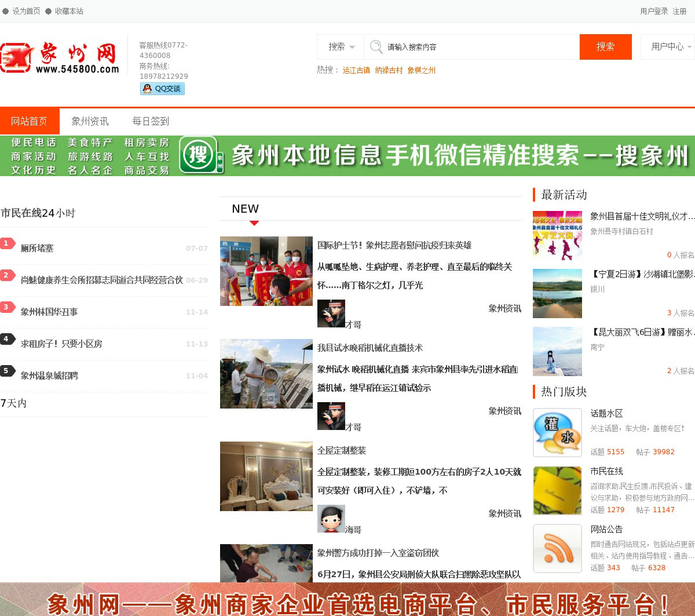Click 海哥 cartoon avatar
Image resolution: width=695 pixels, height=616 pixels.
[x=331, y=519]
